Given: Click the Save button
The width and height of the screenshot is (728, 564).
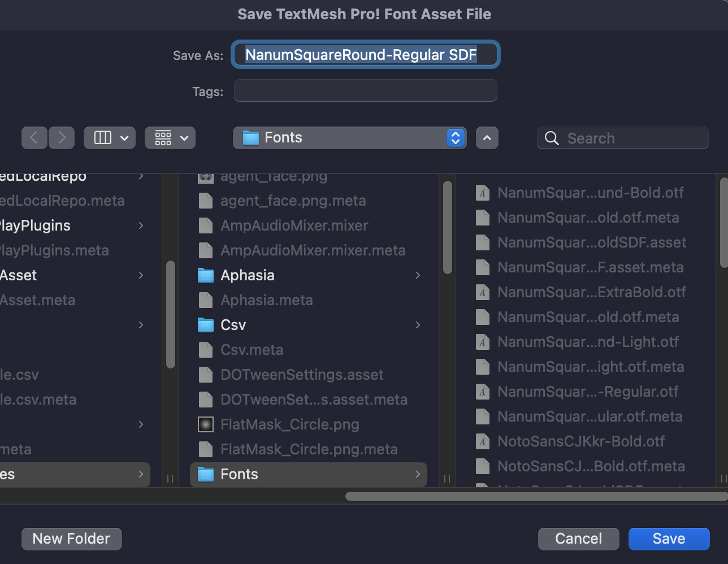Looking at the screenshot, I should 669,539.
